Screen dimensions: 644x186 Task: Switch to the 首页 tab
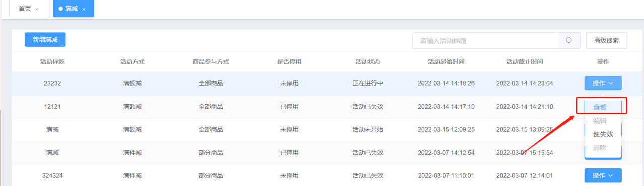pyautogui.click(x=25, y=9)
